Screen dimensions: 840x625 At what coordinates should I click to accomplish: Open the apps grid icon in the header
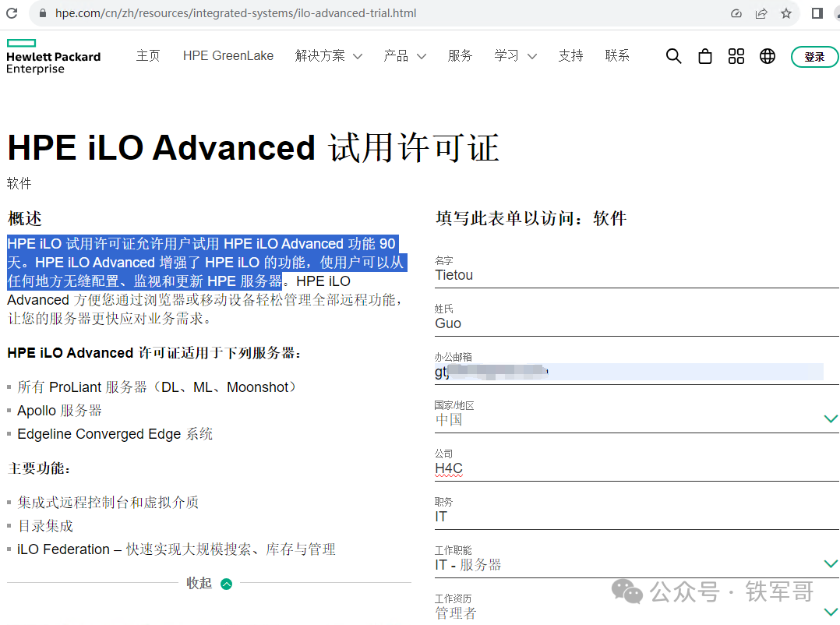click(x=736, y=55)
